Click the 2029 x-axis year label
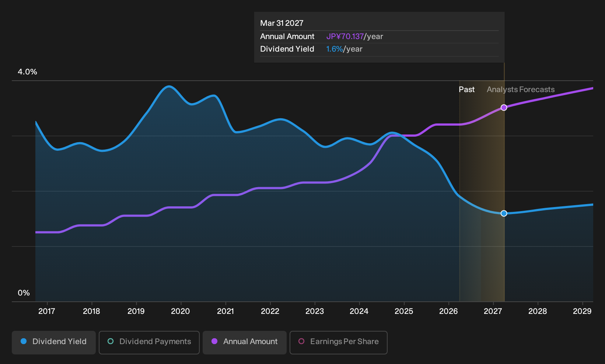 582,311
